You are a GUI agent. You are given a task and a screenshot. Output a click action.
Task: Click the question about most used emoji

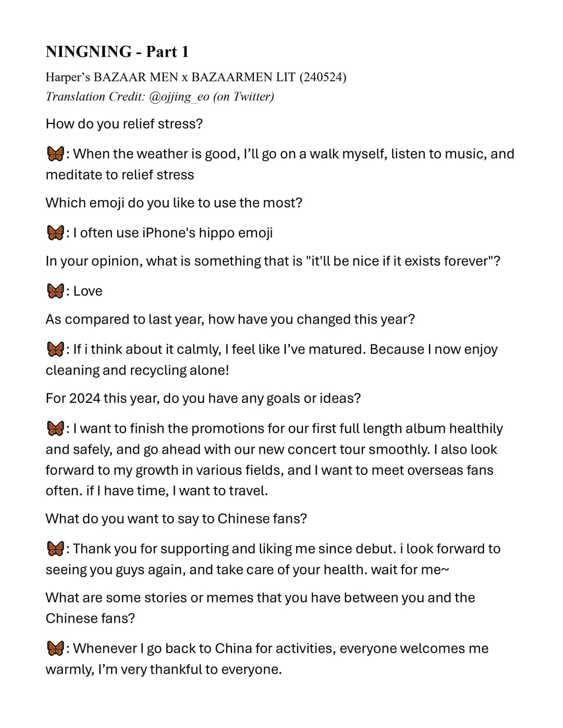(174, 203)
